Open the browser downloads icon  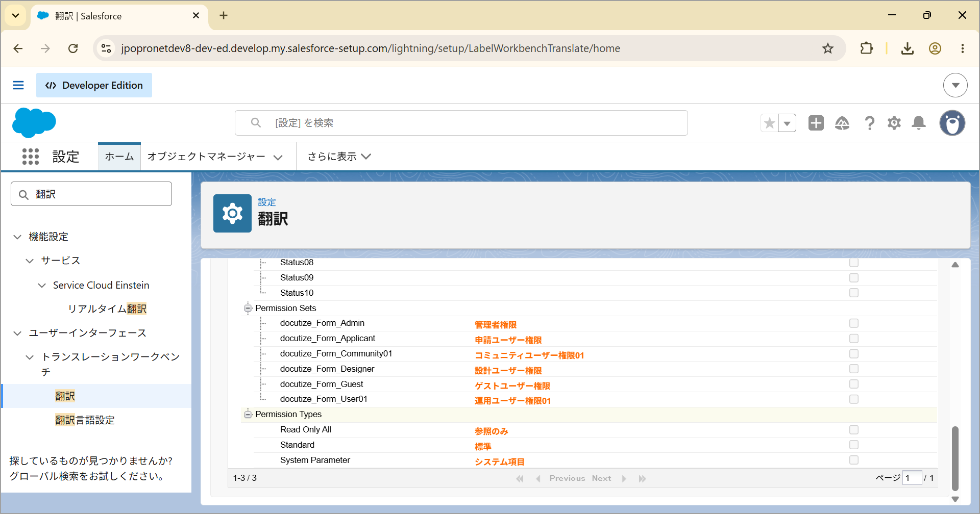(907, 48)
